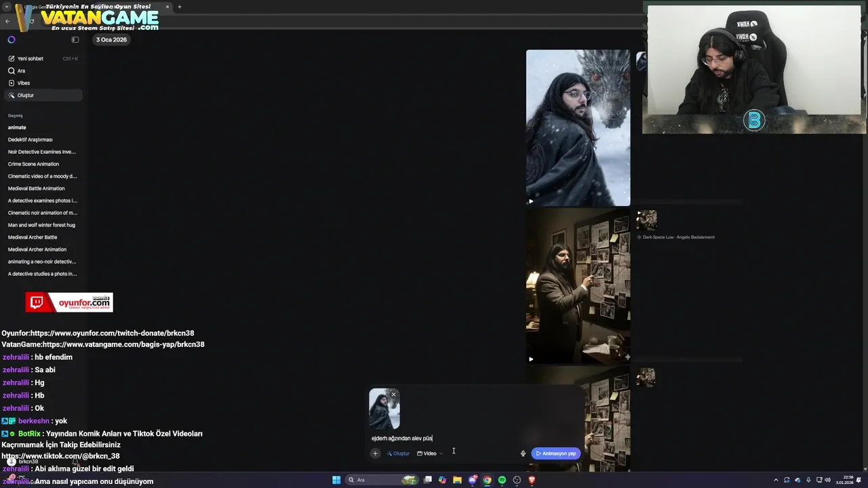Image resolution: width=868 pixels, height=488 pixels.
Task: Close the browser tab
Action: 167,7
